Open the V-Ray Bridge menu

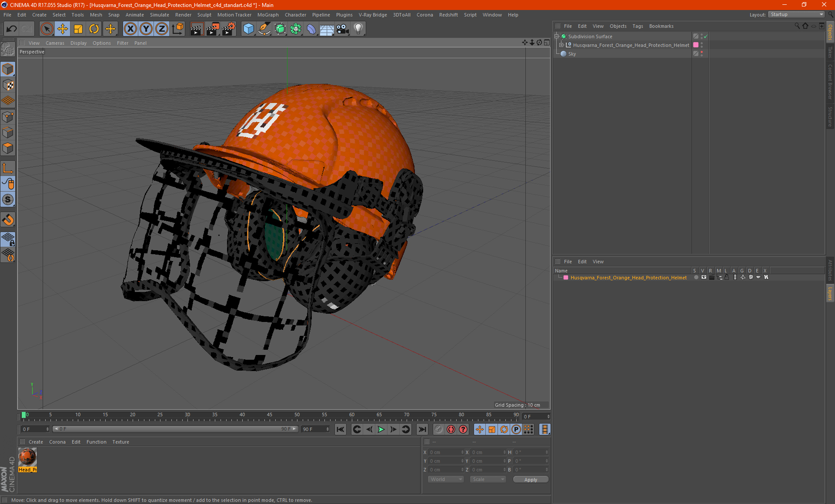click(x=373, y=15)
